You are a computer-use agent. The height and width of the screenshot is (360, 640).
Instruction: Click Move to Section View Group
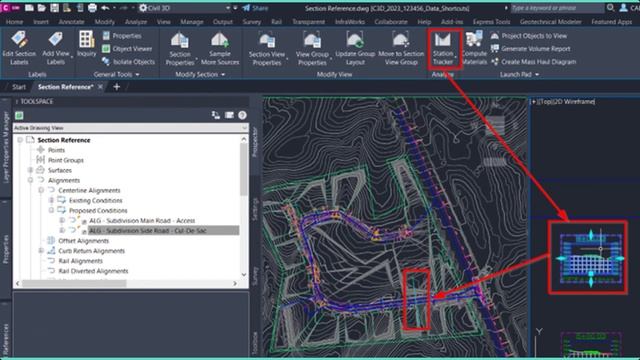coord(401,49)
